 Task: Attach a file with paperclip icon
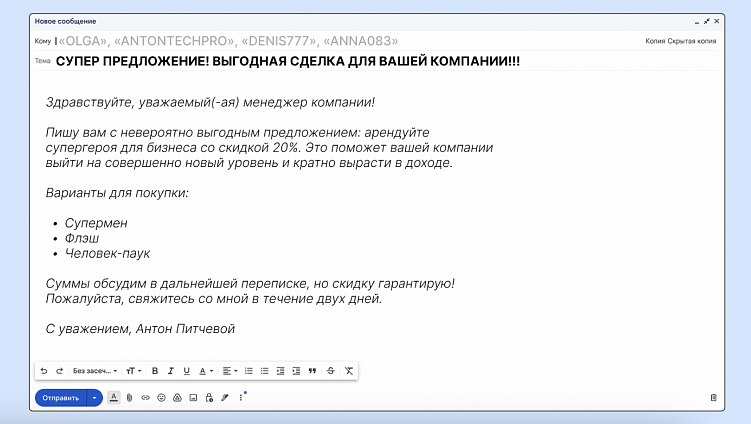point(129,398)
